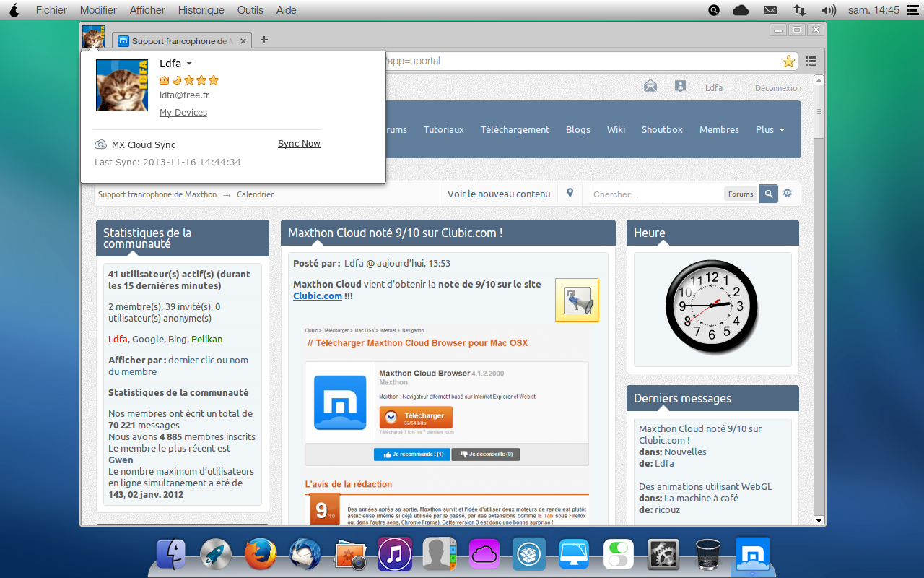Viewport: 924px width, 578px height.
Task: Open Cydia box app in dock
Action: 529,555
